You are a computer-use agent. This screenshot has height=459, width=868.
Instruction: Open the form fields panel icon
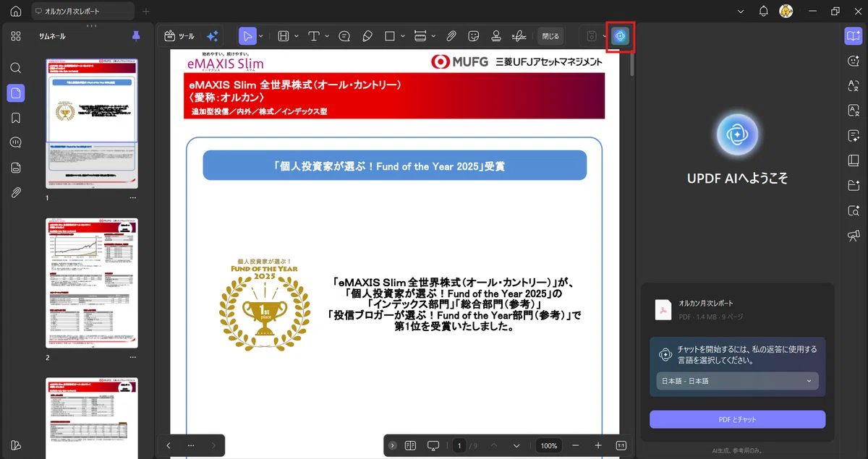(x=16, y=168)
